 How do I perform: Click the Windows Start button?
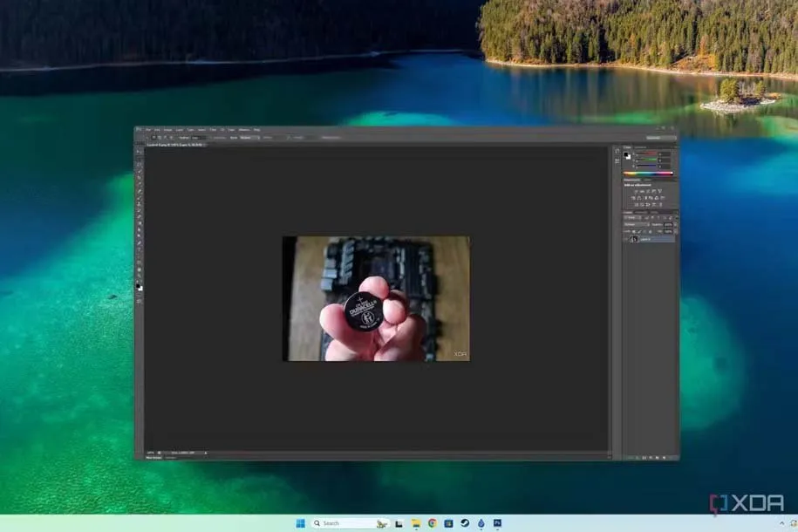tap(300, 523)
